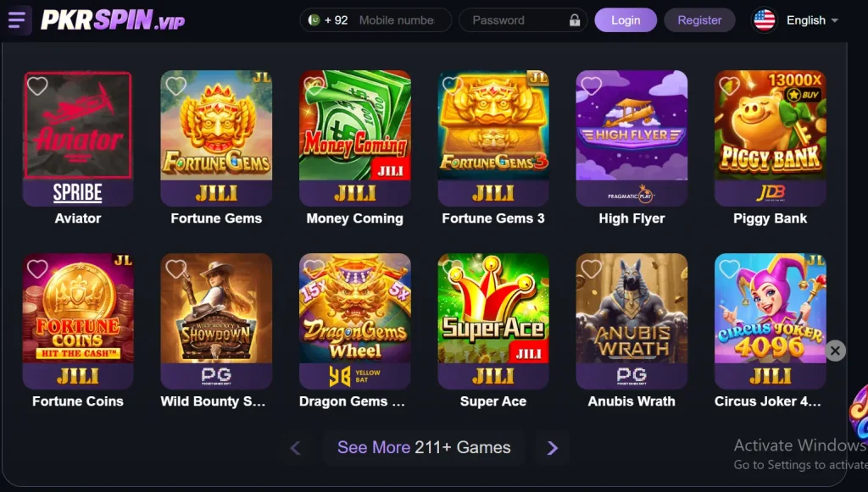Open See More 211+ Games link

click(424, 447)
